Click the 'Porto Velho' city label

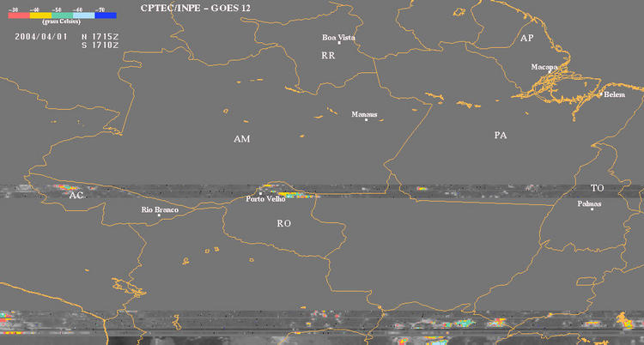(265, 199)
